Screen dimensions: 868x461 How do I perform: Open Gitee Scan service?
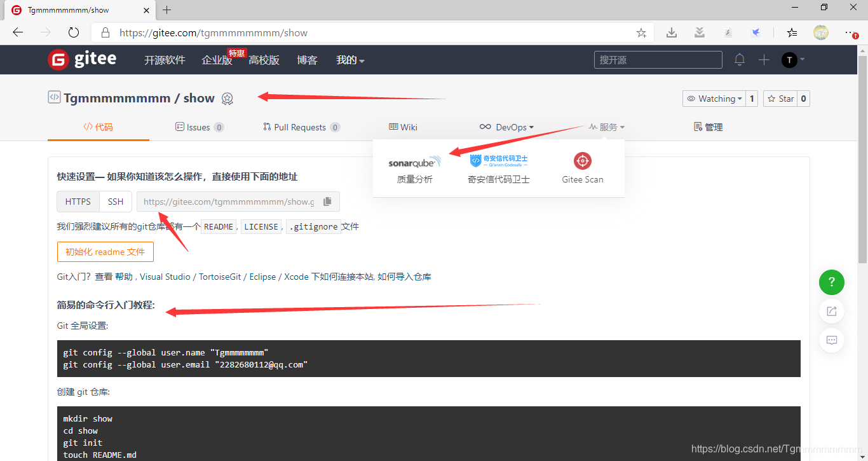point(583,169)
